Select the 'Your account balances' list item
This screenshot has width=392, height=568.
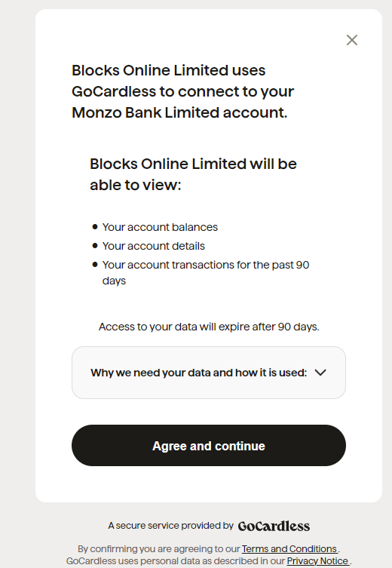(x=160, y=227)
